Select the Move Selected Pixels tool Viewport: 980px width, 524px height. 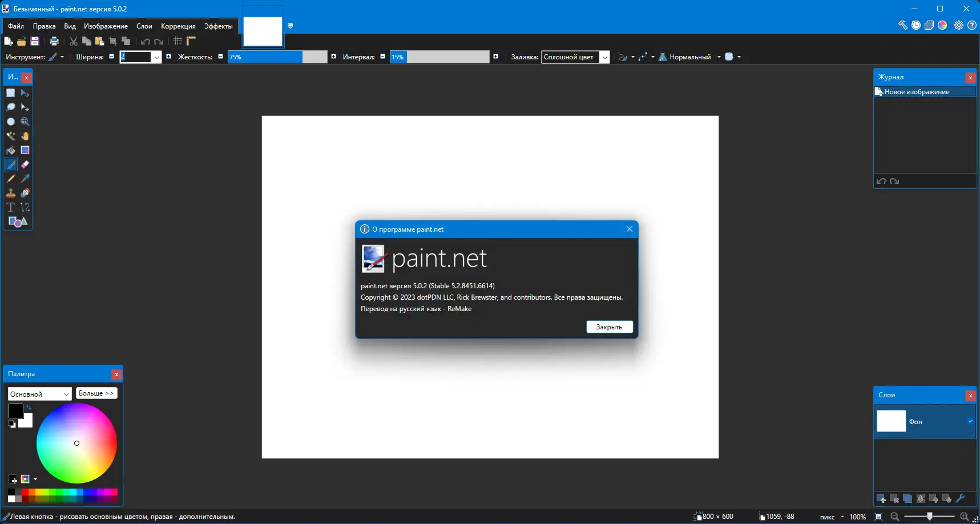[x=25, y=93]
